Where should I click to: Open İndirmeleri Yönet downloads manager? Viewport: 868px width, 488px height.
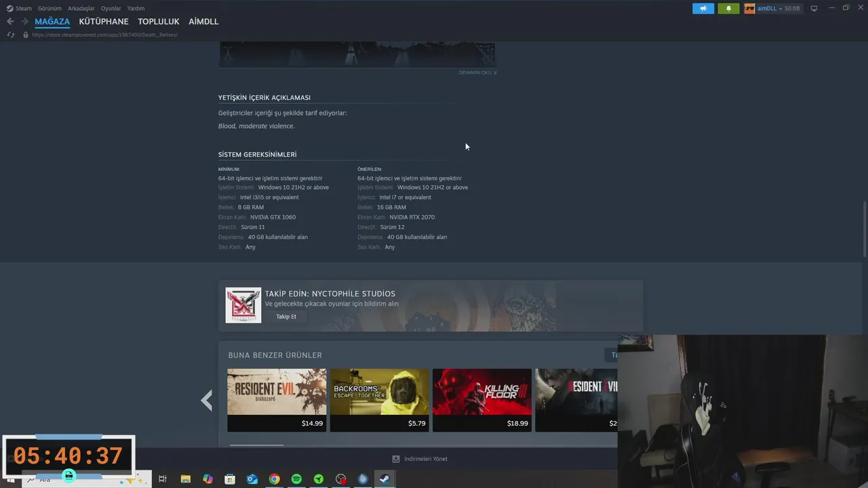coord(426,459)
